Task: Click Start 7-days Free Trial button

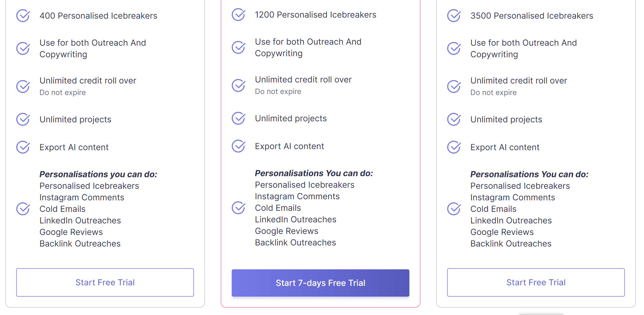Action: [321, 283]
